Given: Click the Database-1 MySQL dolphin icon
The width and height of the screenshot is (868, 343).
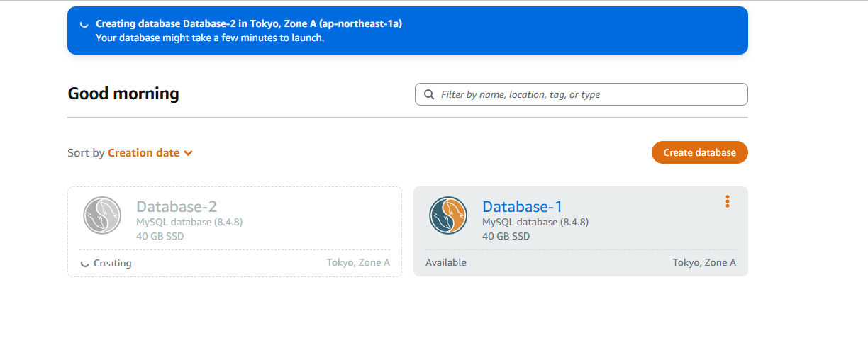Looking at the screenshot, I should pos(448,215).
